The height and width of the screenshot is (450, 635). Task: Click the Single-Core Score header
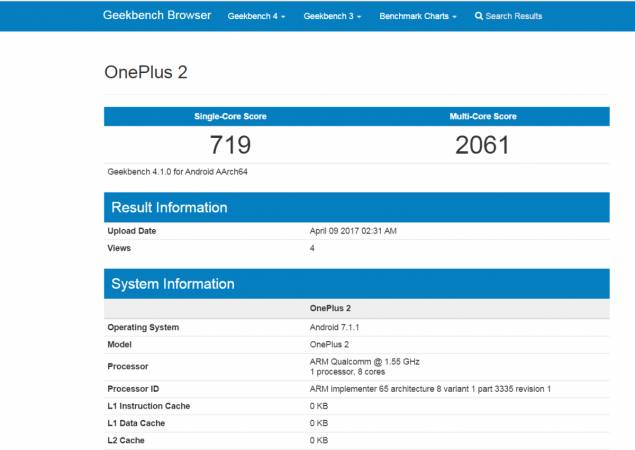230,117
